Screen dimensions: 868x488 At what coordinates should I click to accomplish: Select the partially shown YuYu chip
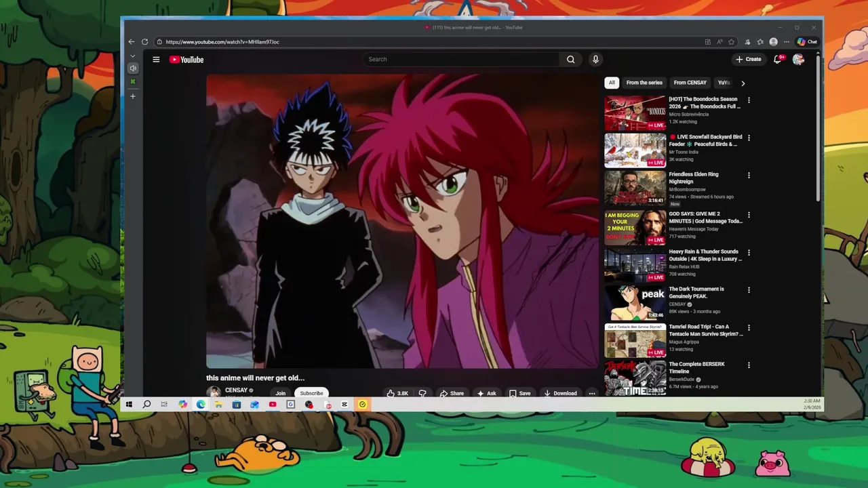click(724, 83)
